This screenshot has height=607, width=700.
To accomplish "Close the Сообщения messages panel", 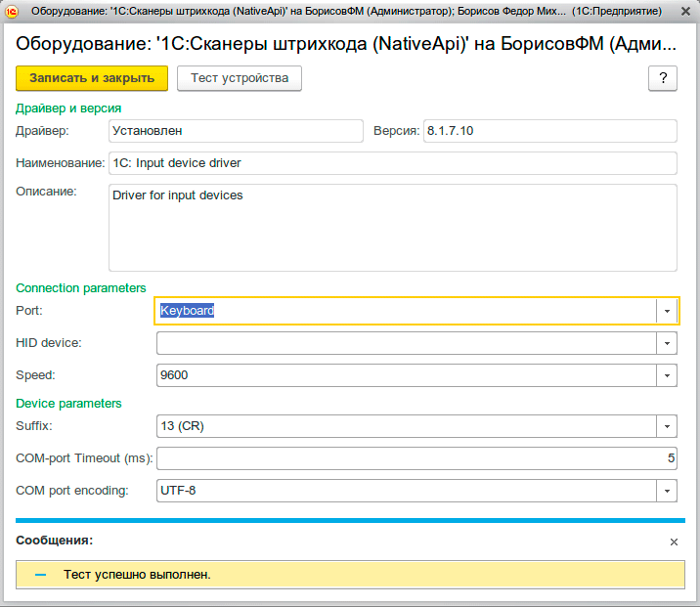I will pos(674,542).
